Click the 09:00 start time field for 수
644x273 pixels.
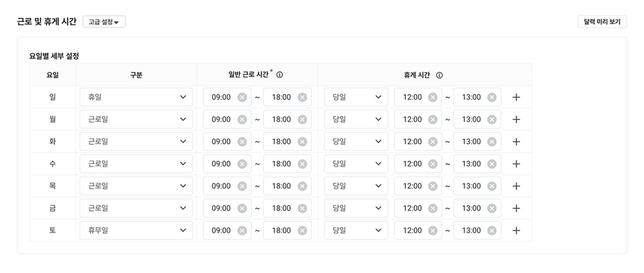coord(227,164)
